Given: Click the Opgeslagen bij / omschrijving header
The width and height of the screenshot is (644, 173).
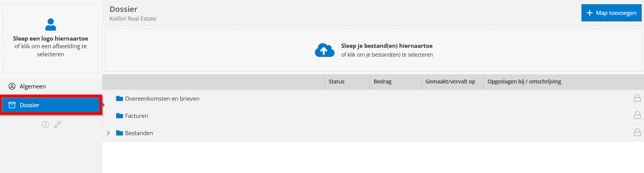Looking at the screenshot, I should (524, 82).
